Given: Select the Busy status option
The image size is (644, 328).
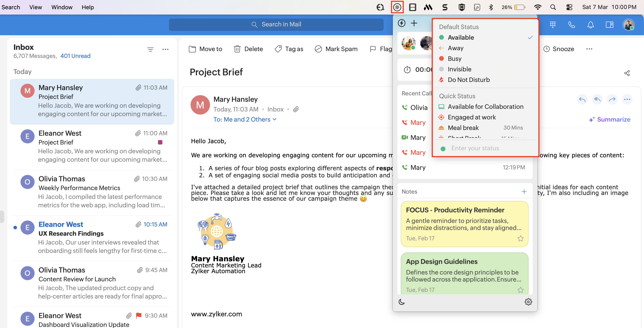Looking at the screenshot, I should pos(455,59).
